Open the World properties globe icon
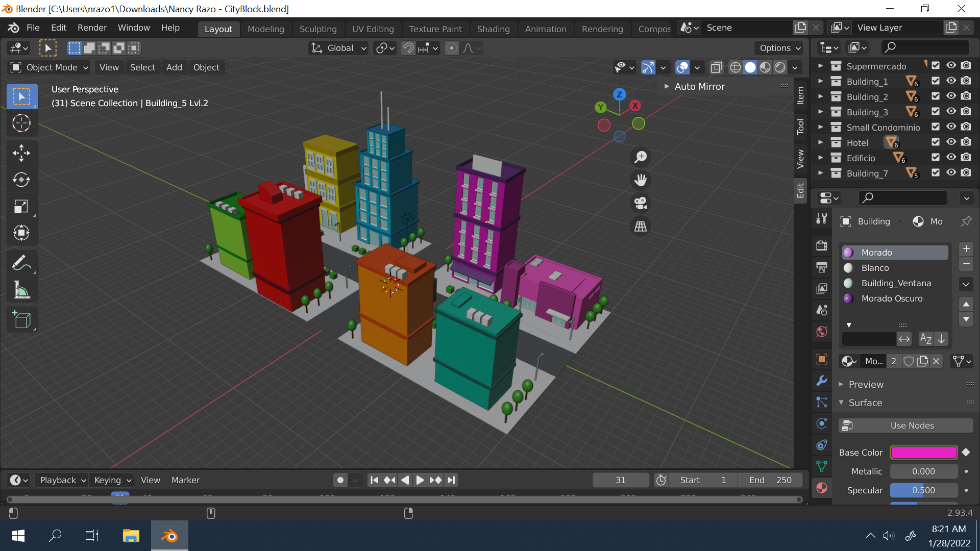The height and width of the screenshot is (551, 980). pos(822,332)
